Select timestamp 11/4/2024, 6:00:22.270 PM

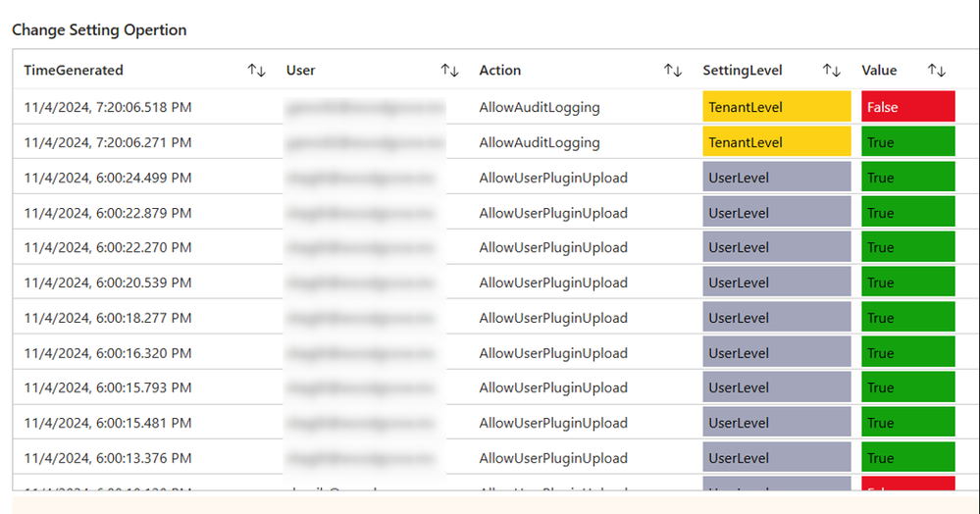click(x=108, y=247)
